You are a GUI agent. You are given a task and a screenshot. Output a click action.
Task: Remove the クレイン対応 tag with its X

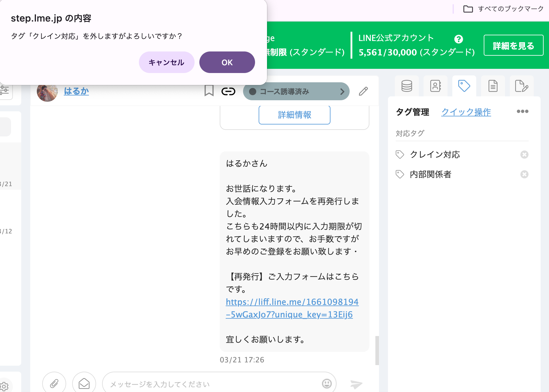(524, 155)
